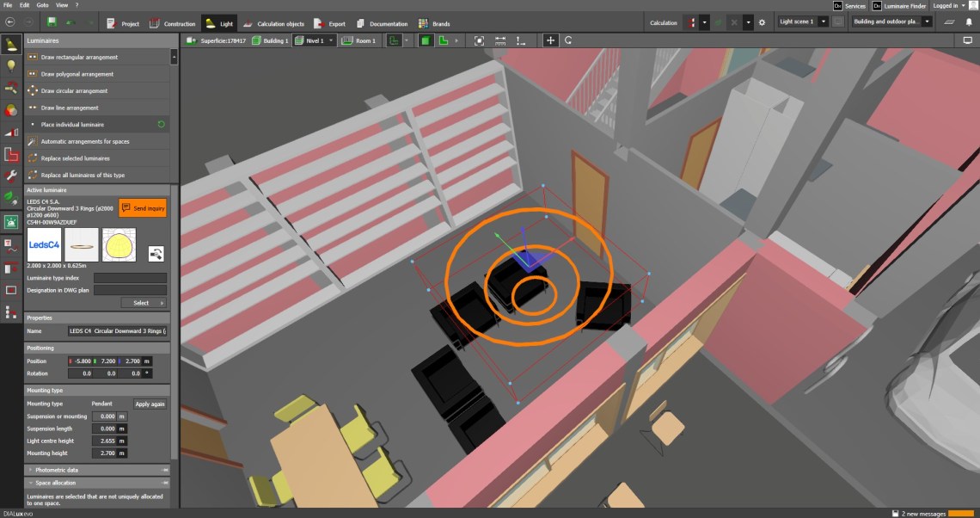Select the Draw circular arrangement tool
The width and height of the screenshot is (980, 518).
(75, 91)
